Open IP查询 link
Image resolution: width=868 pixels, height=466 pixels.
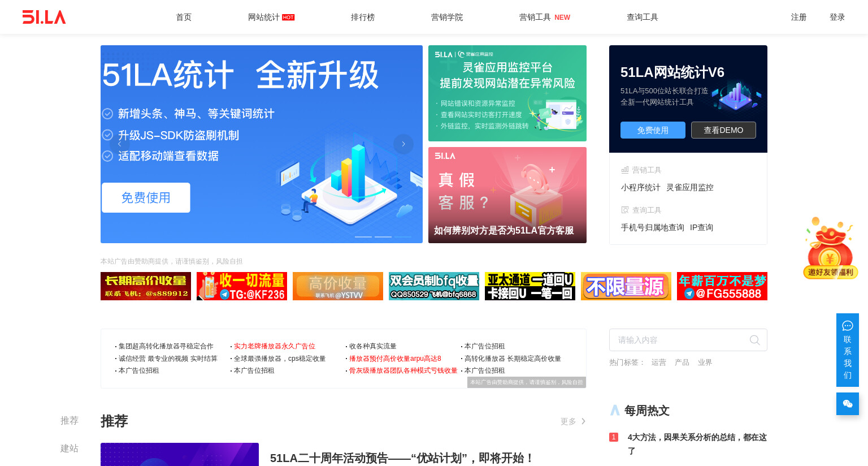point(701,227)
